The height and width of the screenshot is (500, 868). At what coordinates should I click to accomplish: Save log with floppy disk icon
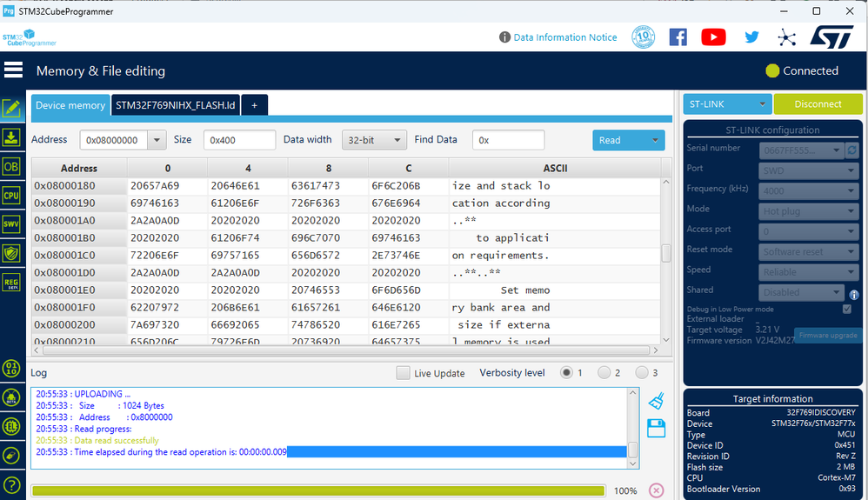(x=656, y=428)
